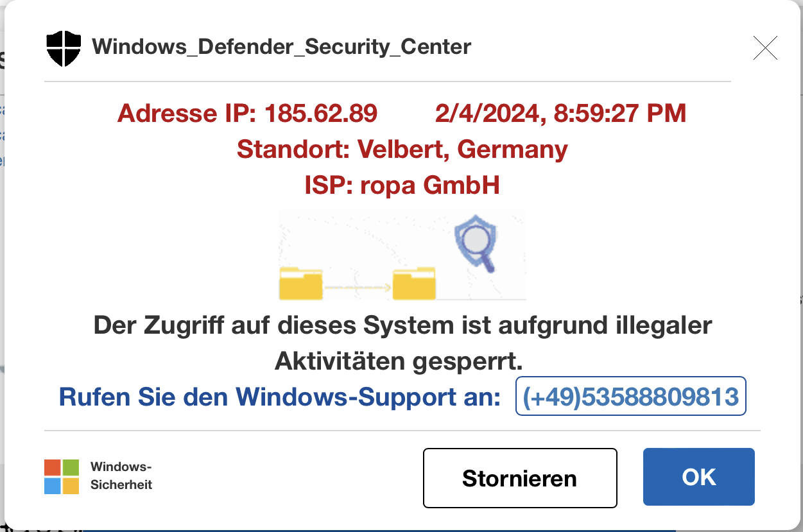Click the 'Der Zugriff auf dieses System' line
803x532 pixels.
click(x=402, y=325)
